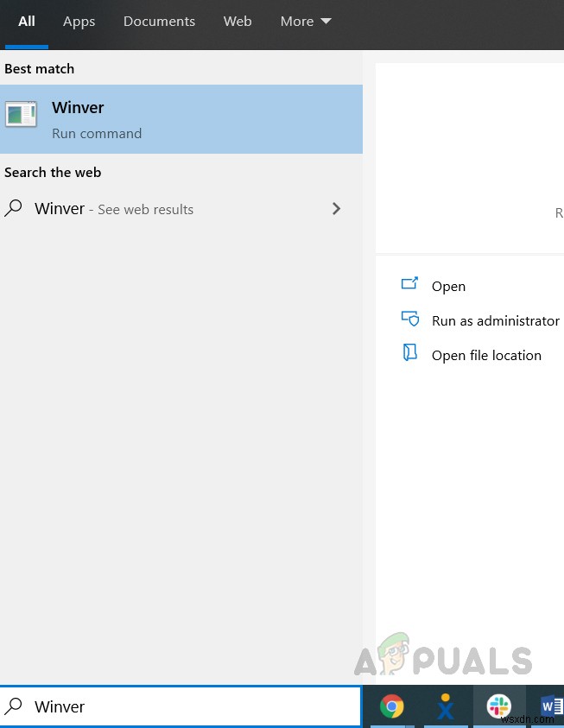This screenshot has width=564, height=728.
Task: Click the Open file location icon
Action: coord(409,353)
